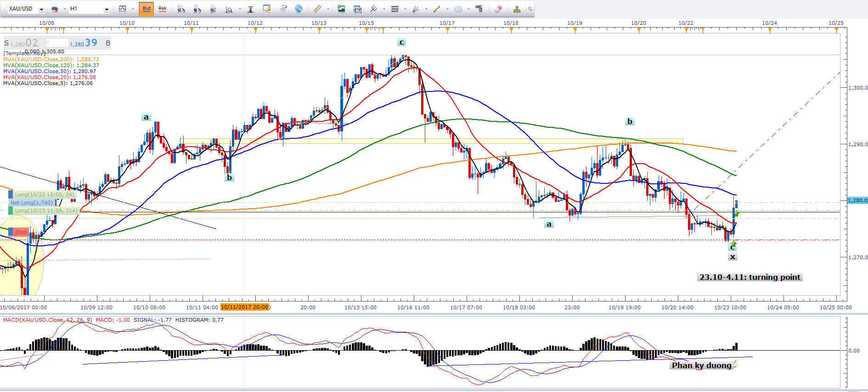Select the ellipse shape drawing tool
Viewport: 868px width, 392px height.
click(458, 9)
